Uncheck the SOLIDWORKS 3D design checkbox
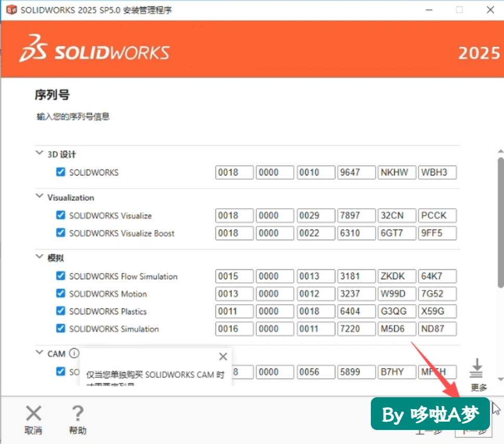This screenshot has height=444, width=504. click(60, 172)
